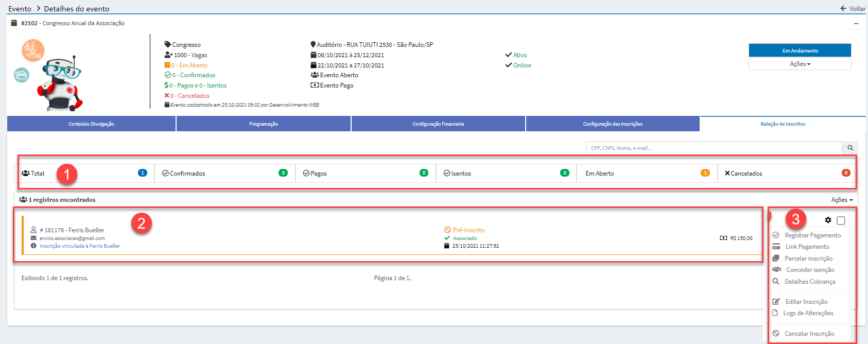Click the CPF, CNPJ, Nome search field
This screenshot has height=344, width=868.
coord(714,148)
